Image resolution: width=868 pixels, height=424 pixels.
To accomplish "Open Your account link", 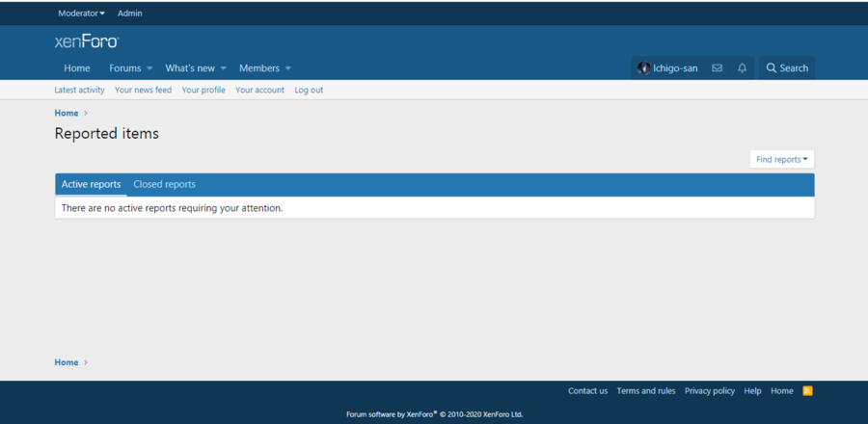I will (259, 90).
